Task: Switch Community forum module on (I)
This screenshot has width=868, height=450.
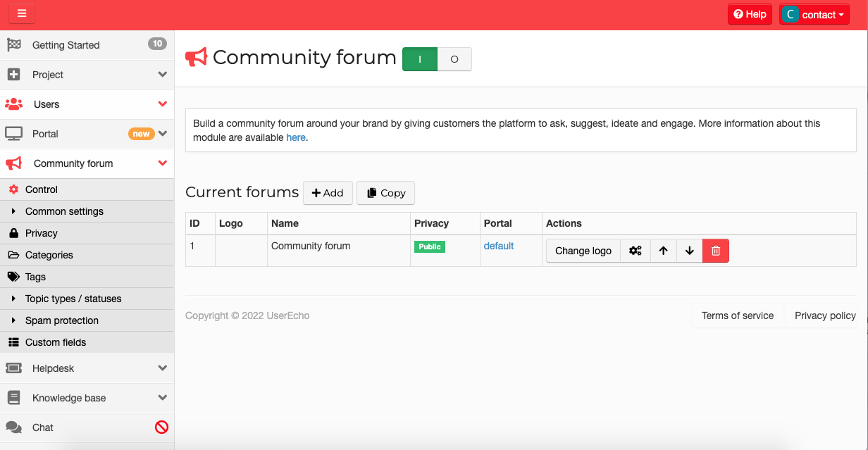Action: click(x=420, y=59)
